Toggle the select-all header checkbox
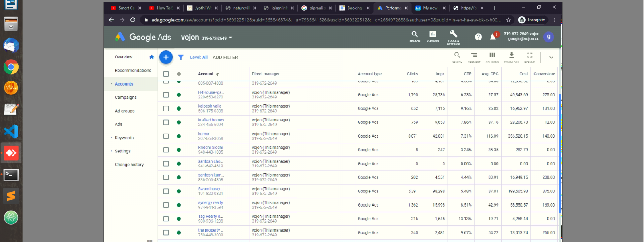Screen dimensions: 644x242 point(166,74)
